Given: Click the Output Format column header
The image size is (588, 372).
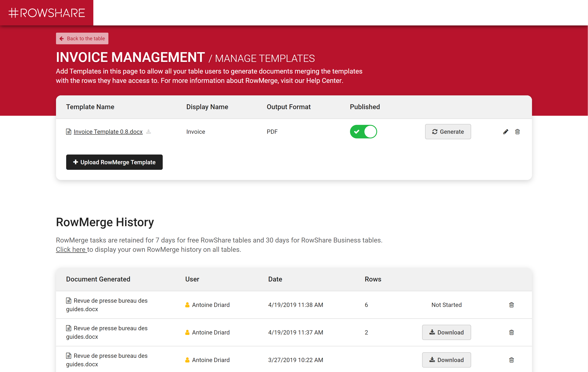Looking at the screenshot, I should pos(289,107).
